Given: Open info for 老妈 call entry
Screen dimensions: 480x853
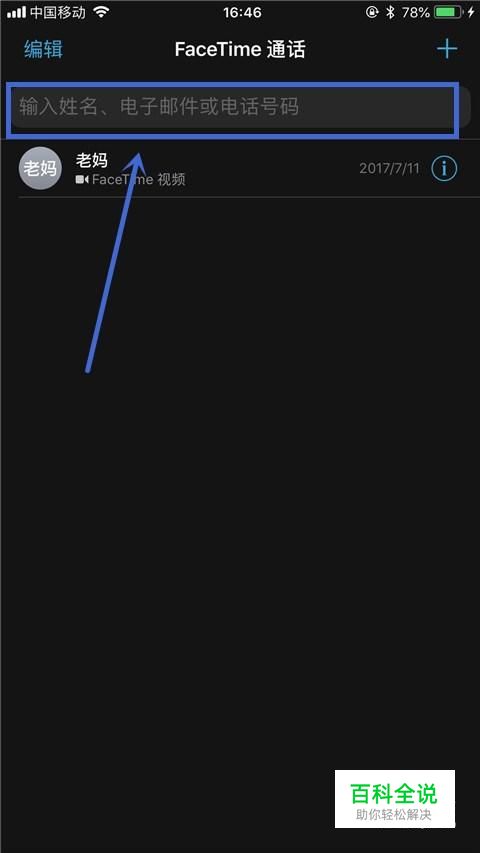Looking at the screenshot, I should coord(444,169).
